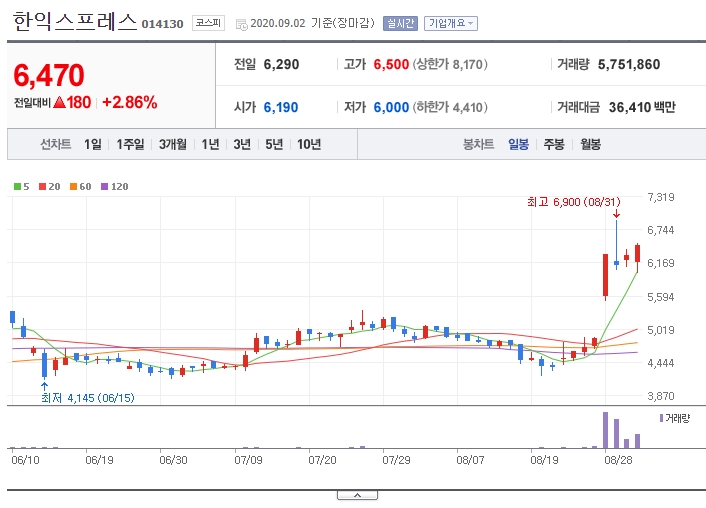706x508 pixels.
Task: Switch to 일봉 daily candle chart
Action: (x=518, y=144)
